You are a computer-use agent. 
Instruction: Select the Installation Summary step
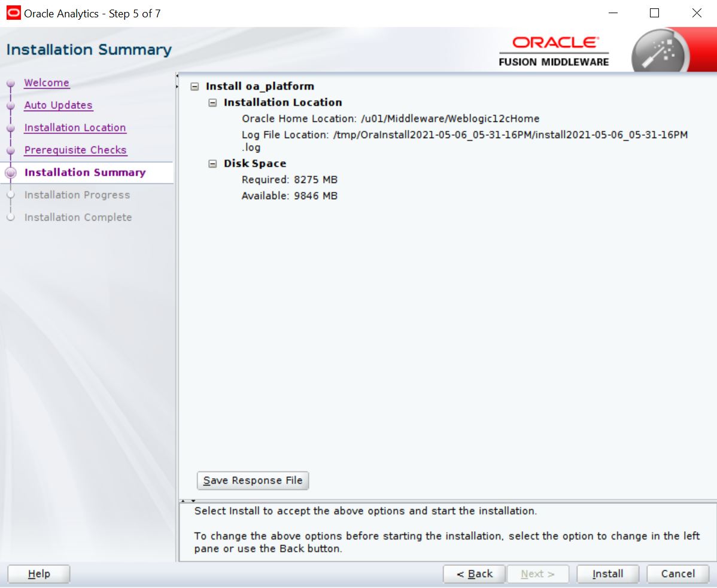point(85,172)
